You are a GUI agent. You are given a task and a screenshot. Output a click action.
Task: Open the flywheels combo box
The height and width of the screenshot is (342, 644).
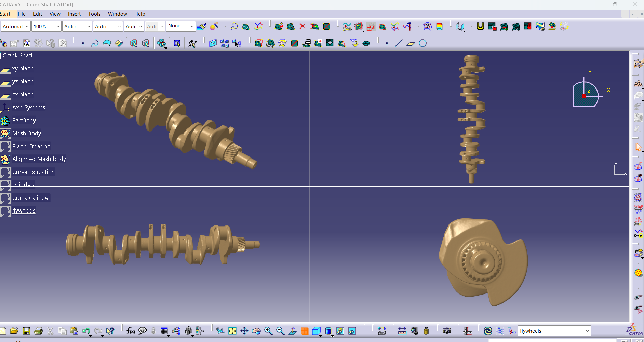(x=554, y=331)
